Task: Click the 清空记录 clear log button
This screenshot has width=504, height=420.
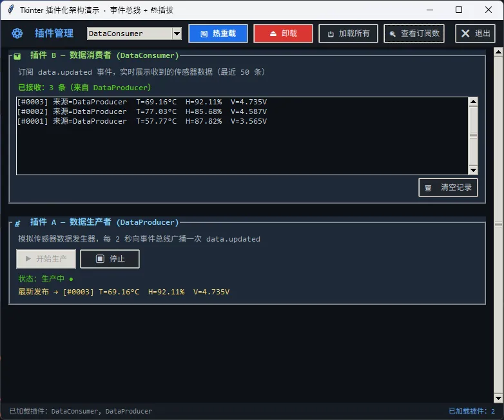Action: click(x=448, y=187)
